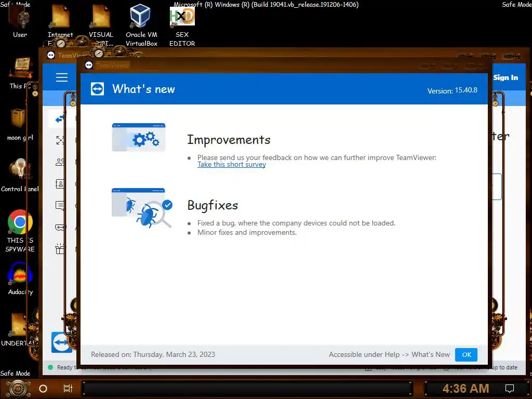The image size is (532, 399).
Task: Click the Cortana circle on taskbar
Action: click(43, 389)
